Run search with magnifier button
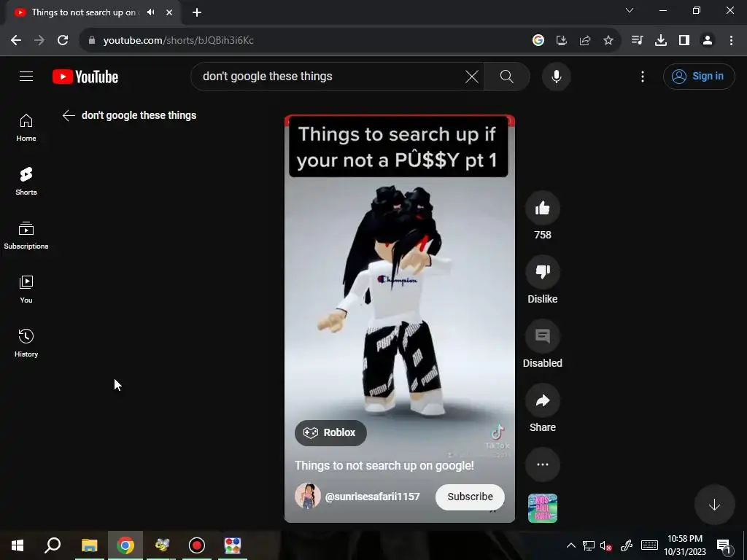747x560 pixels. (x=507, y=76)
